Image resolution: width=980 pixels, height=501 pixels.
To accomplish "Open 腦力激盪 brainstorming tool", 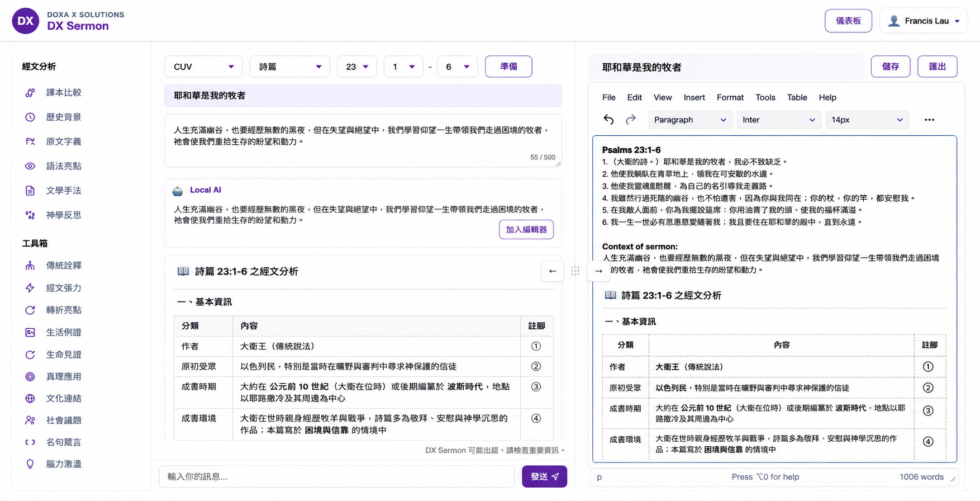I will pos(53,464).
